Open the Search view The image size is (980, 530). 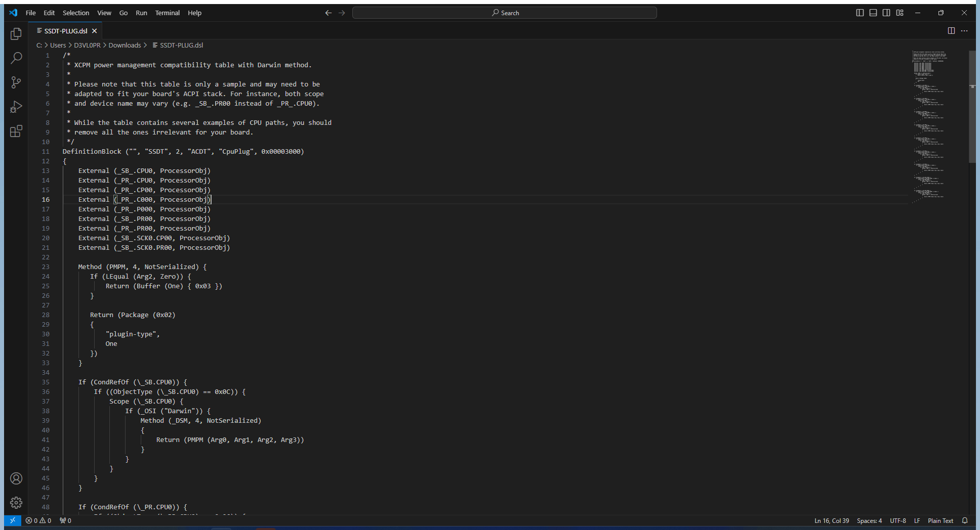coord(16,58)
